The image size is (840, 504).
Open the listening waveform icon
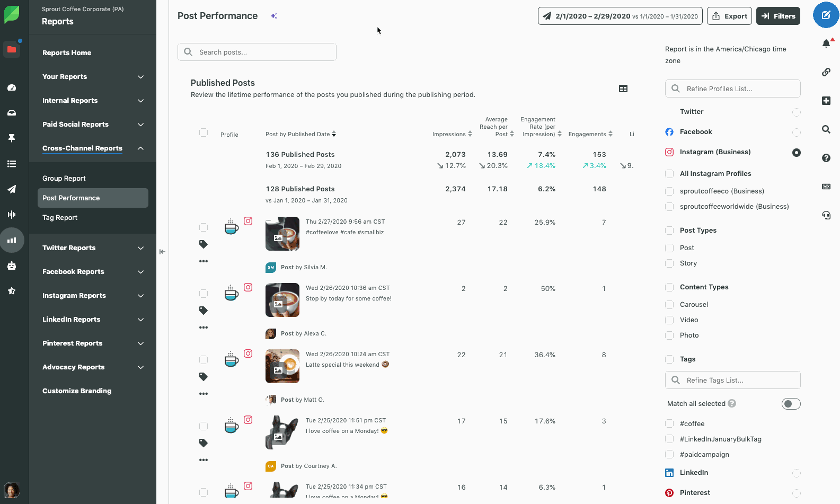pyautogui.click(x=12, y=215)
